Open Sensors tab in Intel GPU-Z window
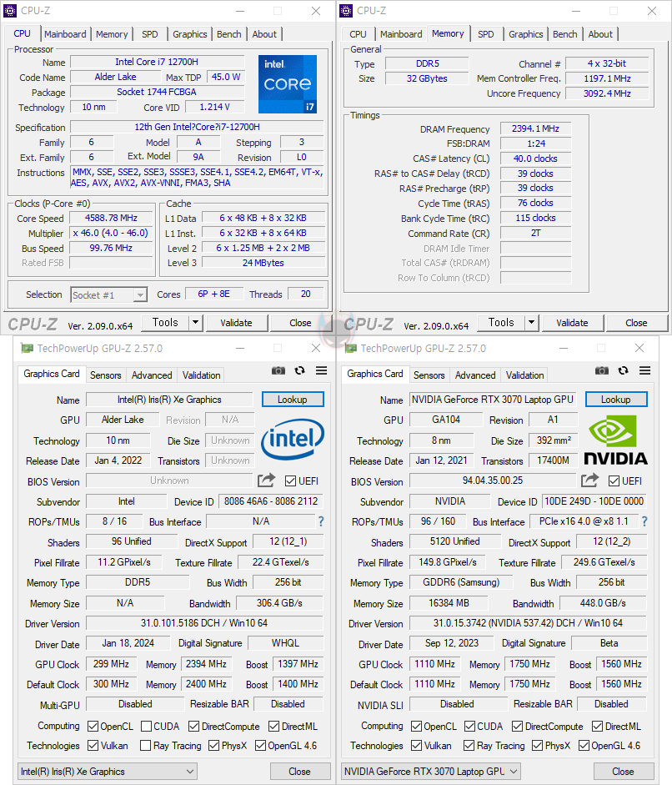672x785 pixels. (x=106, y=375)
